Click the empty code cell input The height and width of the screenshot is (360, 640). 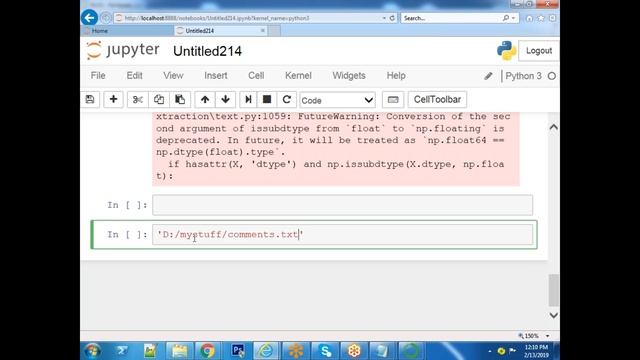[x=342, y=205]
